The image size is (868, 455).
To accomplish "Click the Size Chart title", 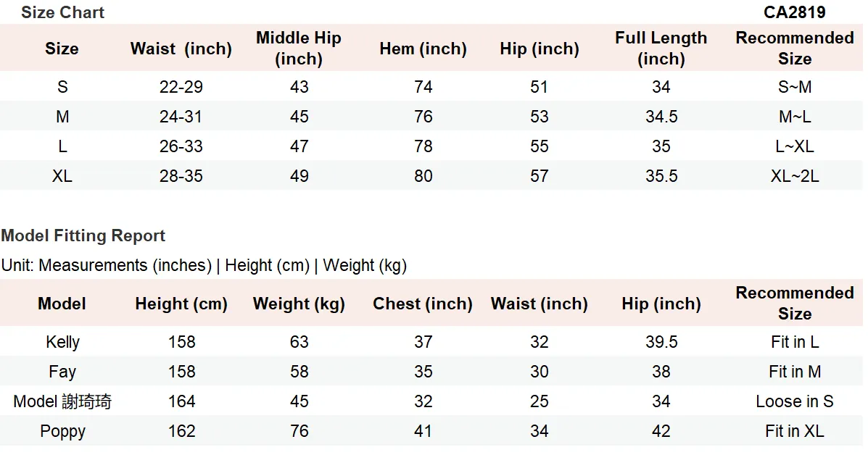I will click(x=62, y=12).
